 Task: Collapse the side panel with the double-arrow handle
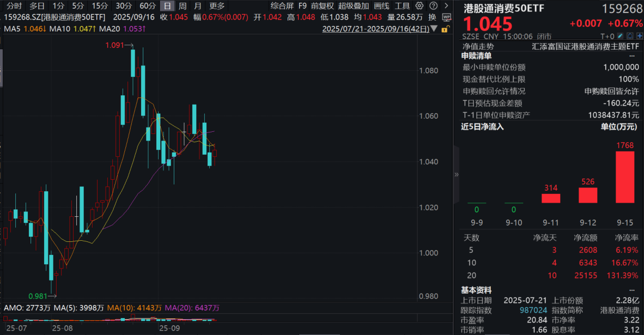(457, 174)
